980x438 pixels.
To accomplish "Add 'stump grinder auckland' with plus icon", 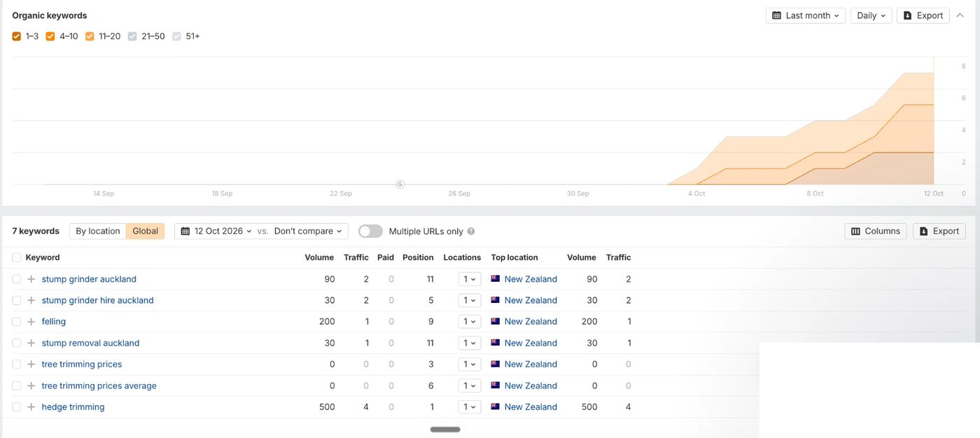I will (31, 279).
